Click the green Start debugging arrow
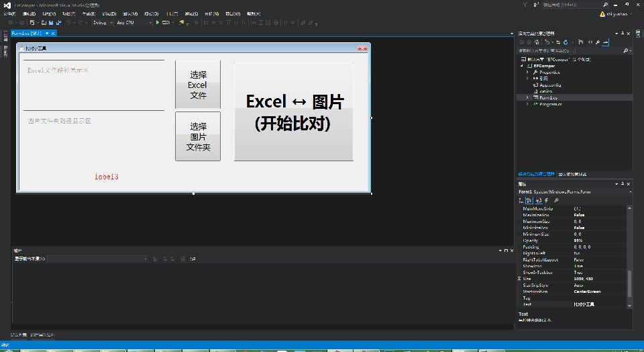 (157, 22)
